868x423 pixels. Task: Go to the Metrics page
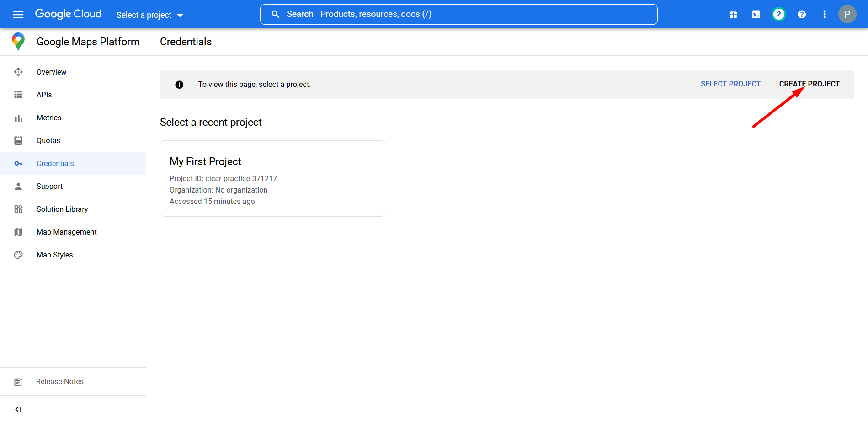click(73, 118)
